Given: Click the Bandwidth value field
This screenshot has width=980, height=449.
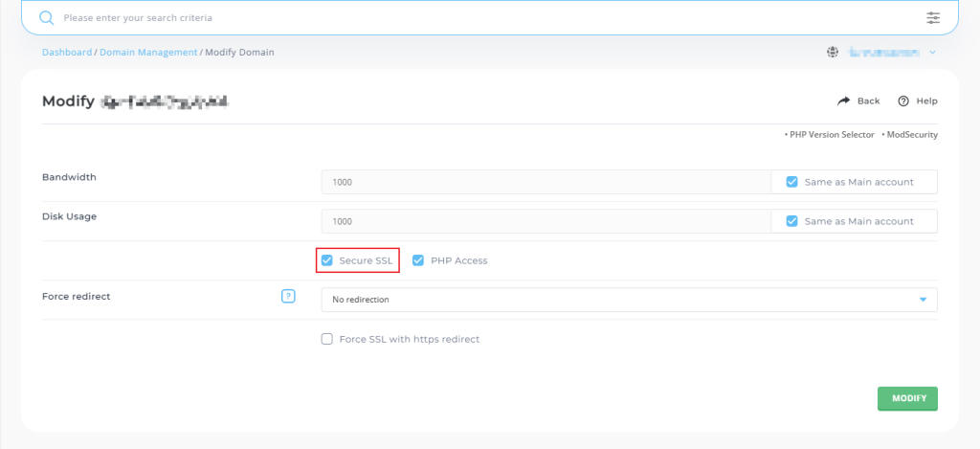Looking at the screenshot, I should click(x=546, y=182).
